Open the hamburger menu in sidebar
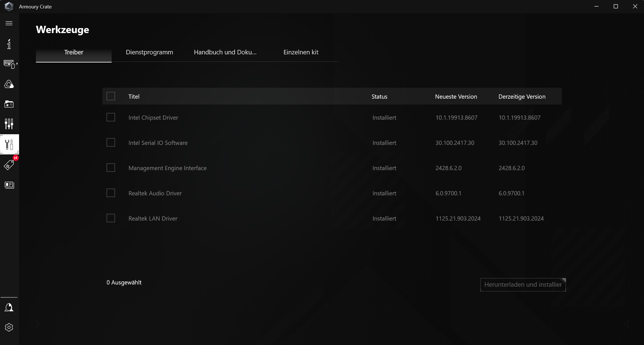Image resolution: width=644 pixels, height=345 pixels. point(9,23)
